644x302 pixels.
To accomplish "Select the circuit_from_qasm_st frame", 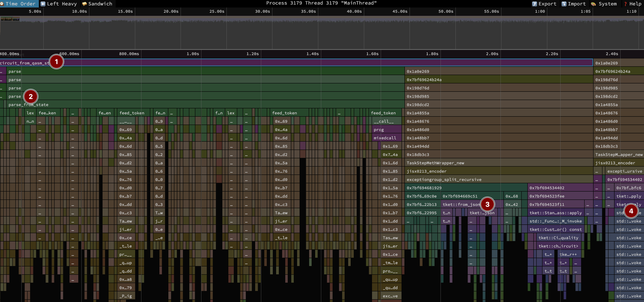I will click(x=25, y=63).
